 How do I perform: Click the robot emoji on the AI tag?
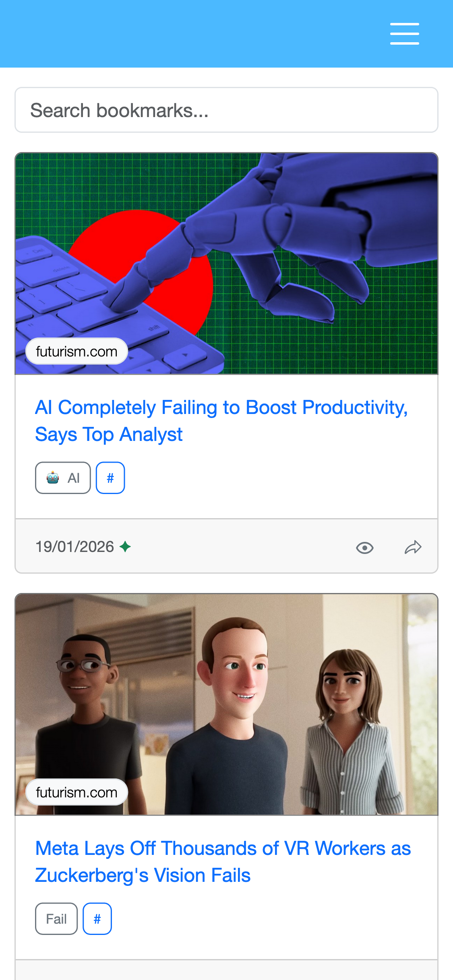[53, 478]
